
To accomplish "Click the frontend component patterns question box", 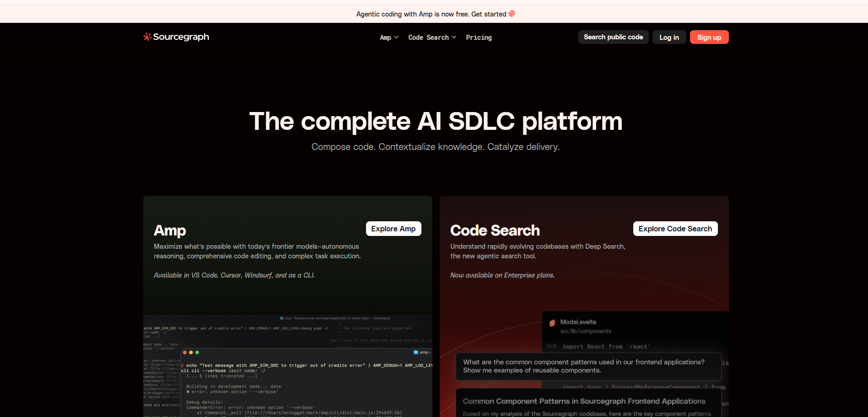I will pos(588,366).
